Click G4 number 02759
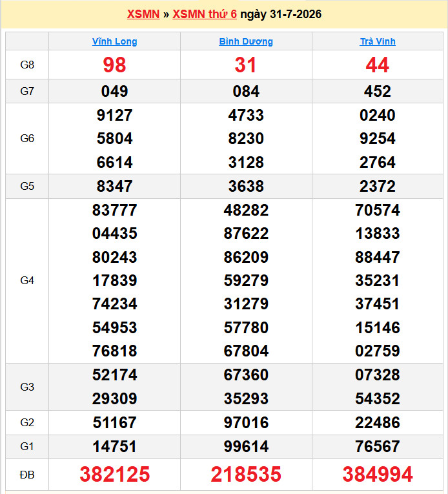 378,351
